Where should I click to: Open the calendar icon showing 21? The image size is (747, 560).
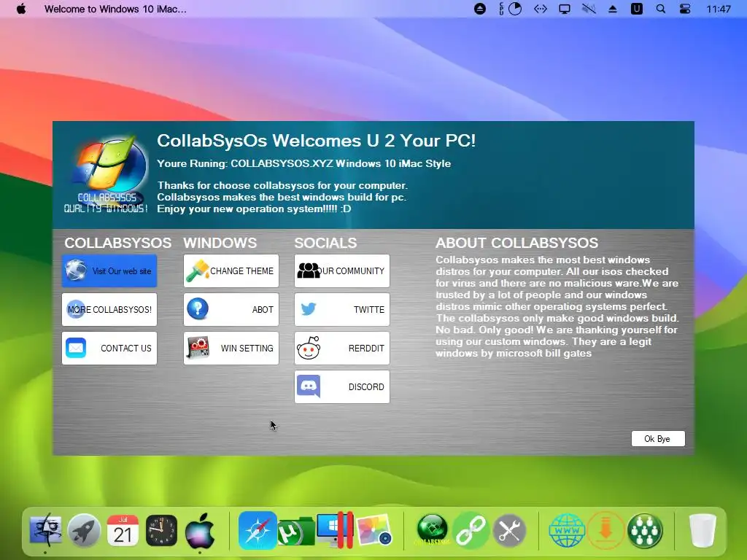point(123,530)
